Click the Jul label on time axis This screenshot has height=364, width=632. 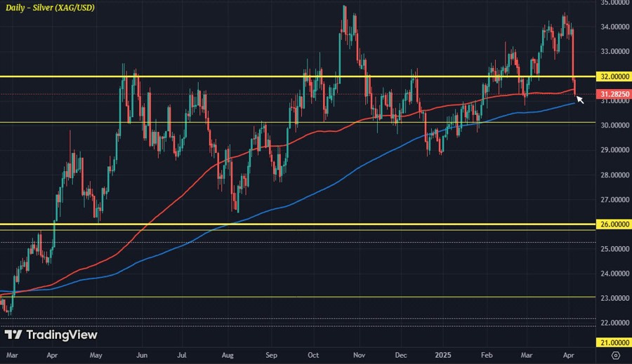tap(182, 355)
